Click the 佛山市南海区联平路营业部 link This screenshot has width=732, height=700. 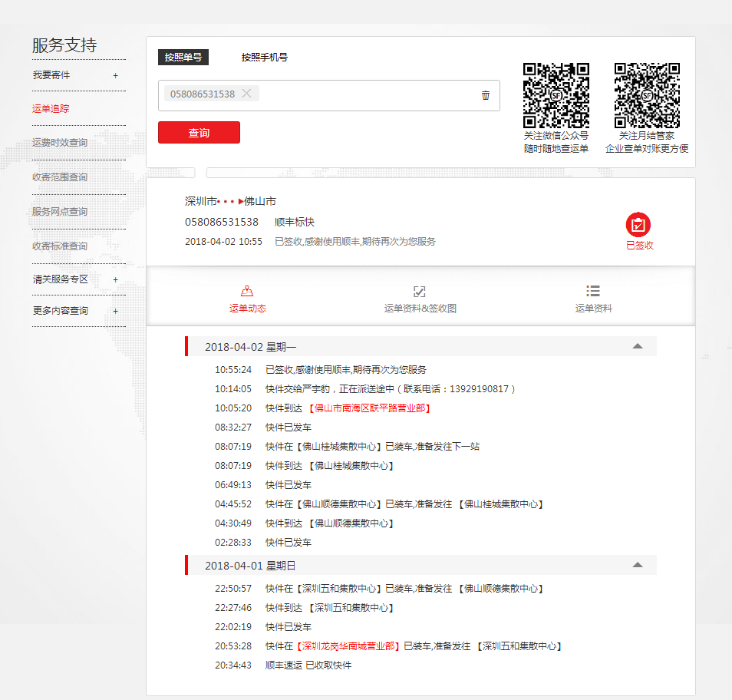tap(369, 408)
